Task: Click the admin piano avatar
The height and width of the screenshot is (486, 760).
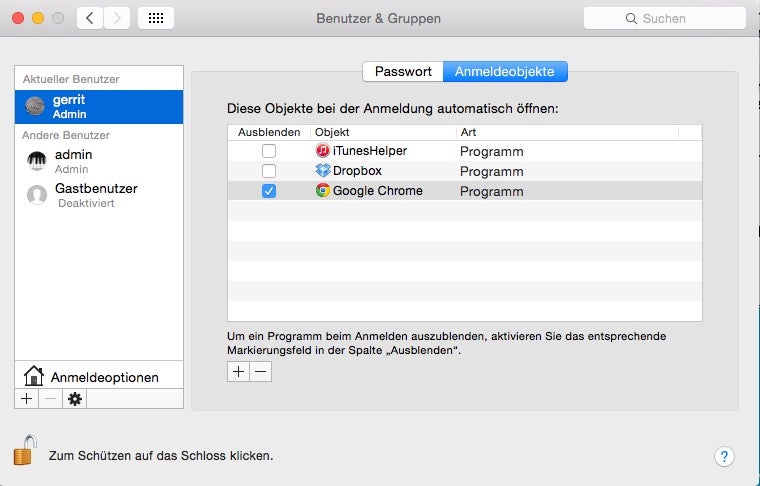Action: coord(37,161)
